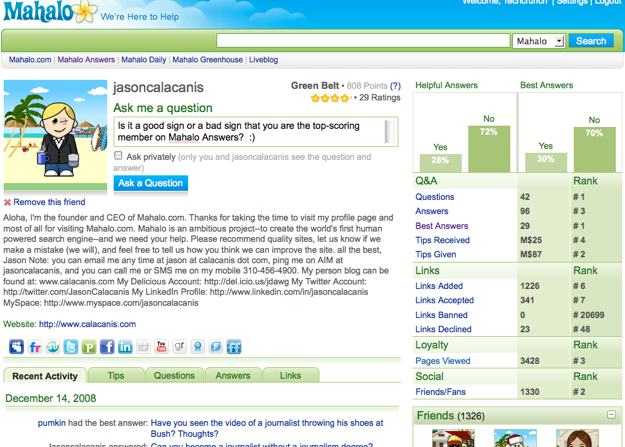Click the star rating icons
Screen dimensions: 625x447
pyautogui.click(x=331, y=98)
